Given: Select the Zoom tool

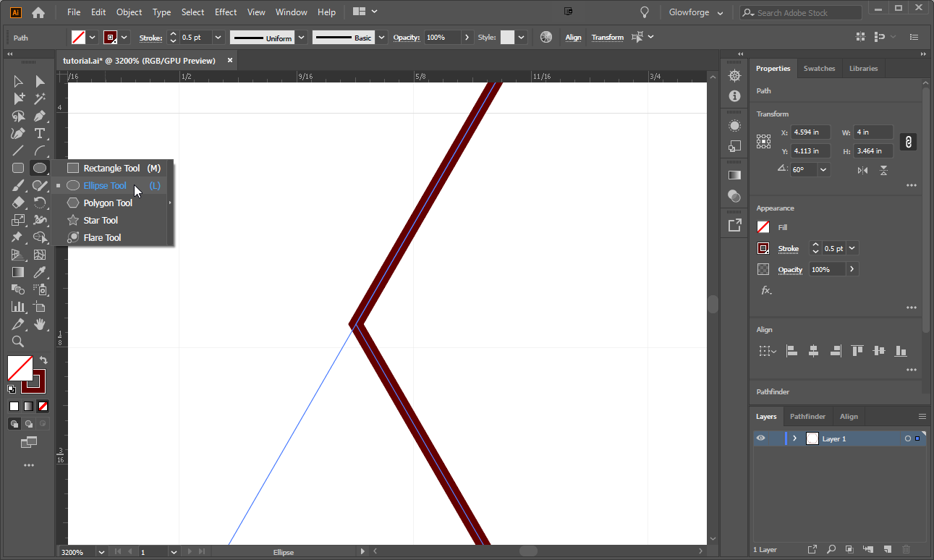Looking at the screenshot, I should tap(18, 341).
